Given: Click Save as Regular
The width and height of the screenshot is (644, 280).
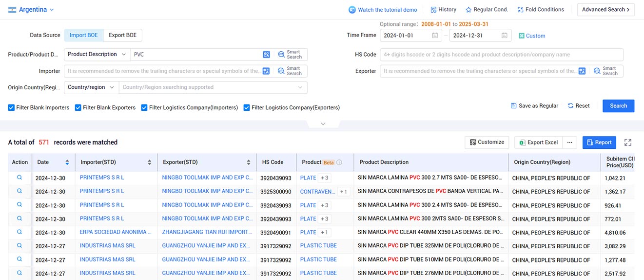Looking at the screenshot, I should [534, 106].
